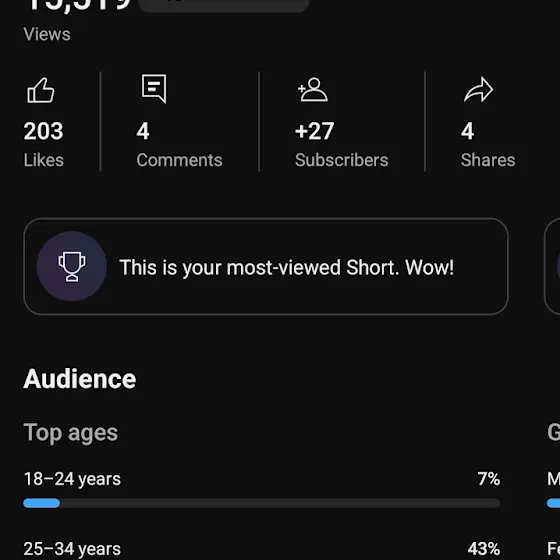
Task: Select the Likes label
Action: 44,160
